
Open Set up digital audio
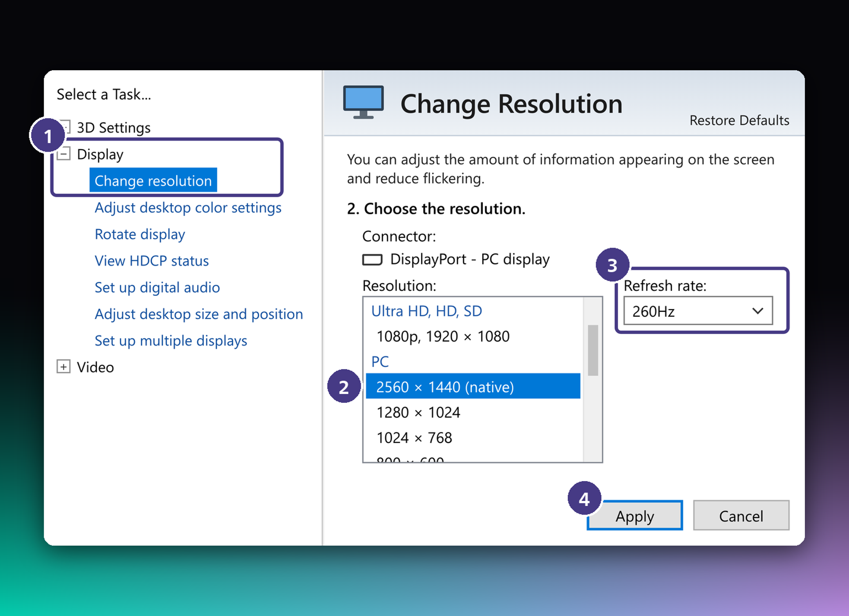point(157,287)
